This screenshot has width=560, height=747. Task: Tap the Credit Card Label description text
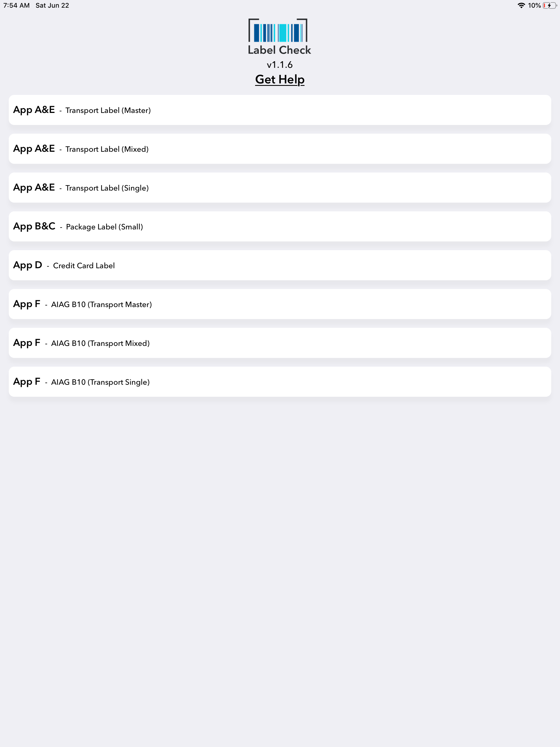[84, 266]
